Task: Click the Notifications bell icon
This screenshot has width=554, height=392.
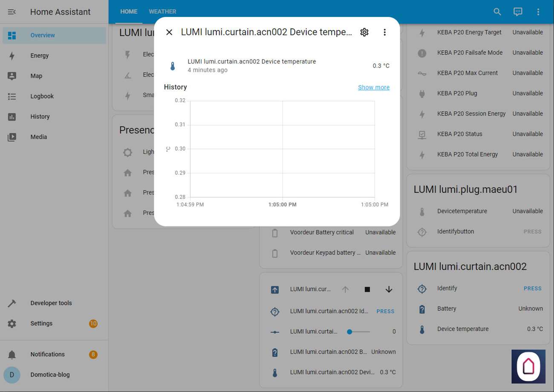Action: coord(12,355)
